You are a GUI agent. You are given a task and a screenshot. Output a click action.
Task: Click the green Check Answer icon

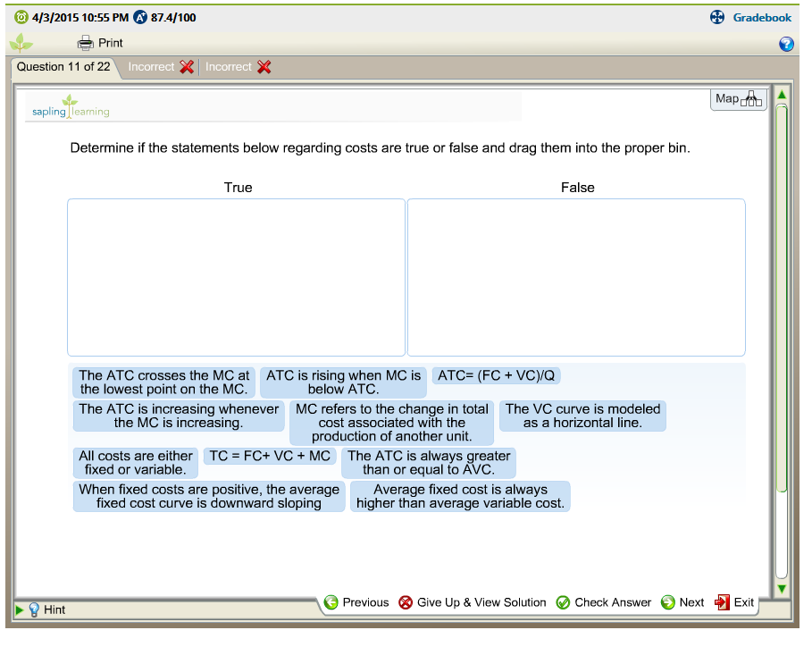coord(563,602)
